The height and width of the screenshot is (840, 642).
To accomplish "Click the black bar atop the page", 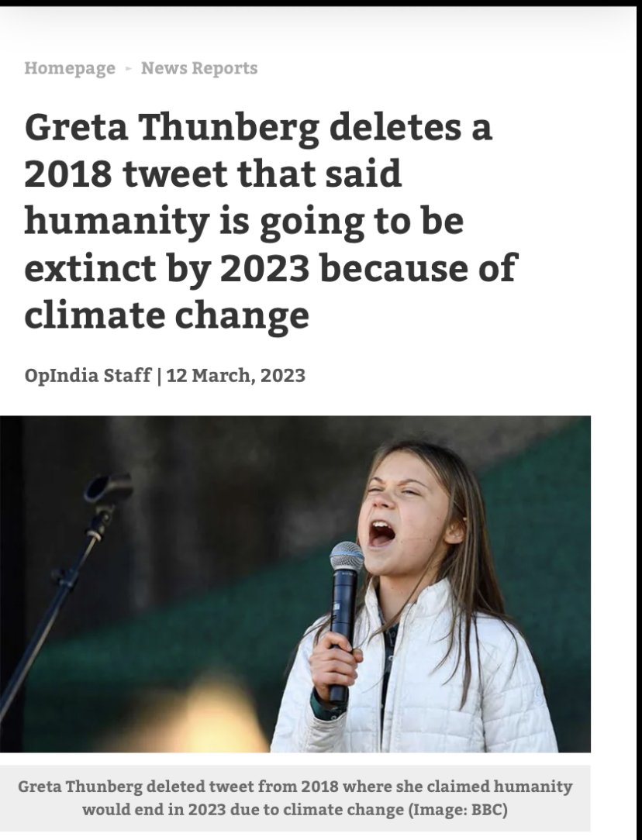I will (321, 3).
